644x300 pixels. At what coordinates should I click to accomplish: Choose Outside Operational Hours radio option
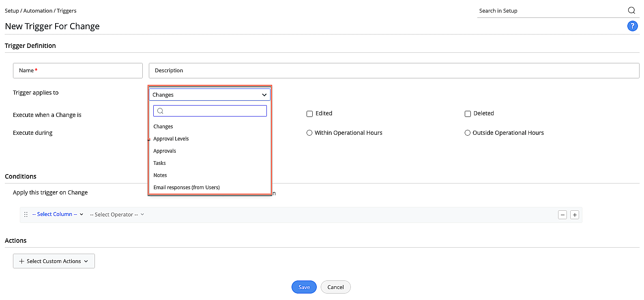coord(468,133)
